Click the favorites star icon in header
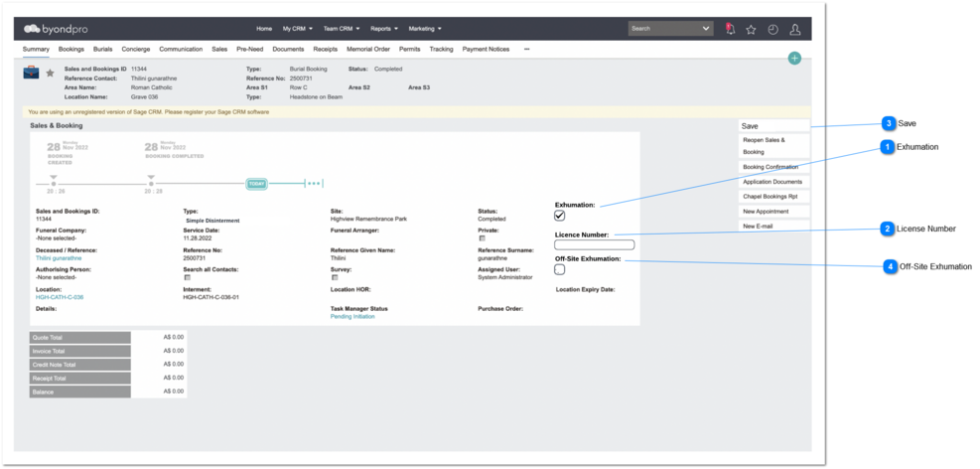 click(751, 29)
